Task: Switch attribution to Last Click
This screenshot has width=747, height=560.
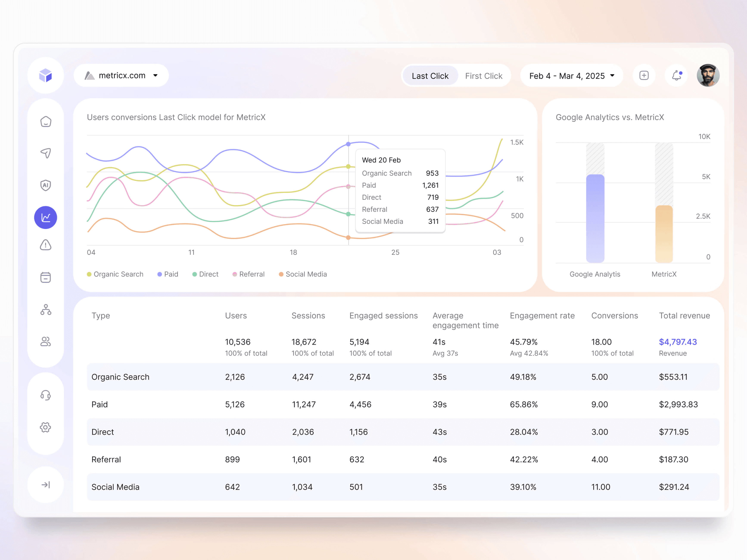Action: click(x=430, y=76)
